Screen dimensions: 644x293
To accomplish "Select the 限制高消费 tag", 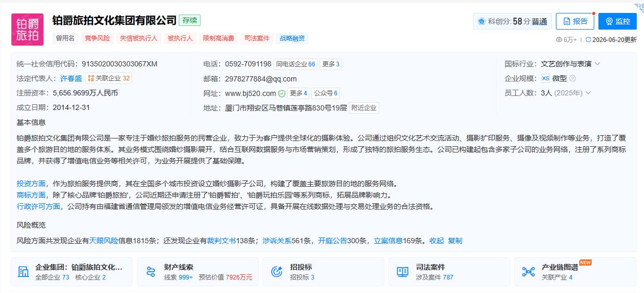I will 219,38.
